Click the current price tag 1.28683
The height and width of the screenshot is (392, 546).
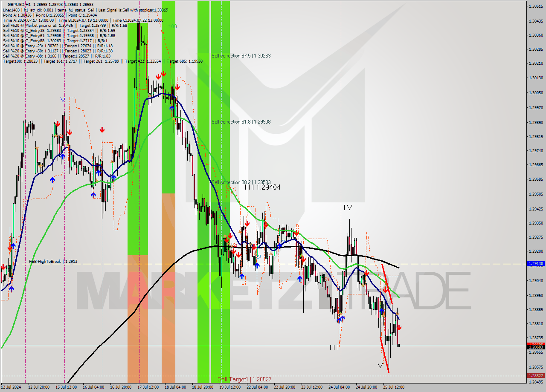coord(535,347)
